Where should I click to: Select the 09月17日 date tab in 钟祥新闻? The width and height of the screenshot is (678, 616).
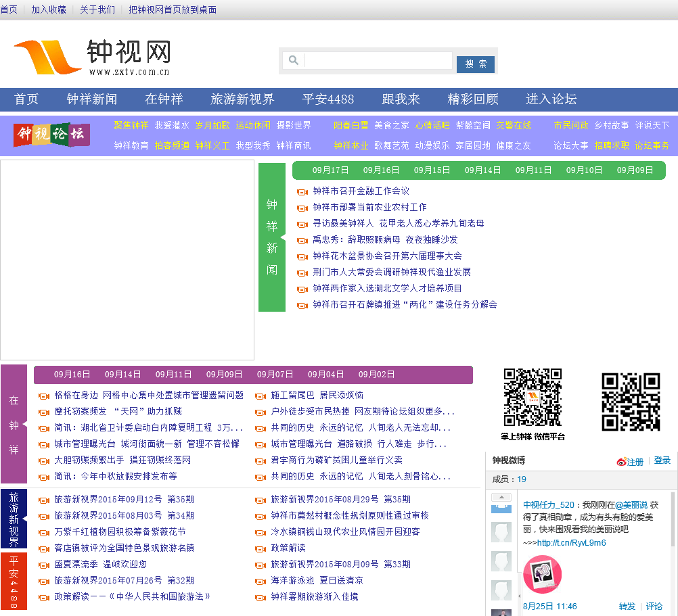pos(331,170)
